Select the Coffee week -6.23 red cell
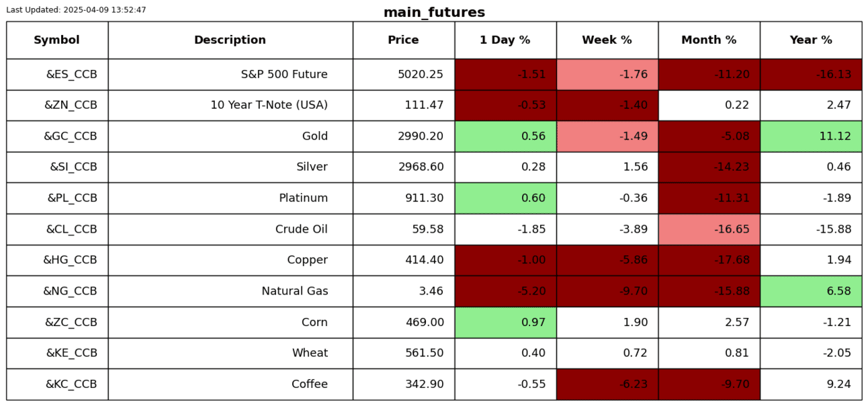The height and width of the screenshot is (406, 868). point(607,384)
